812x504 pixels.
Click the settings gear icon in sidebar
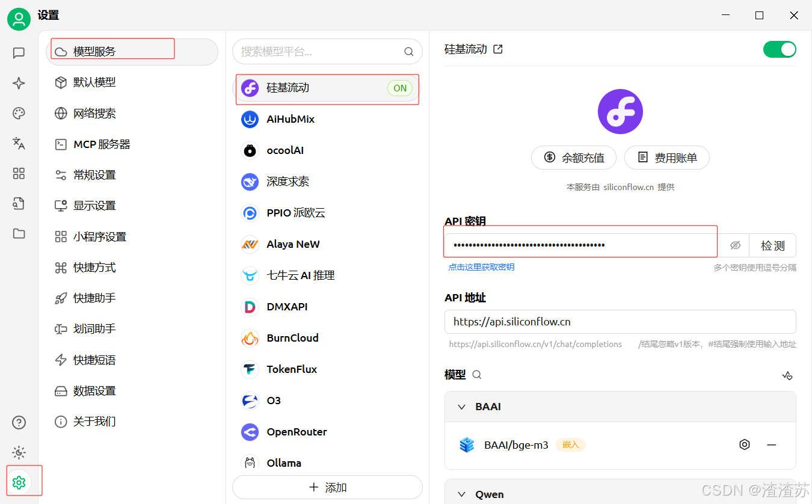pyautogui.click(x=19, y=482)
